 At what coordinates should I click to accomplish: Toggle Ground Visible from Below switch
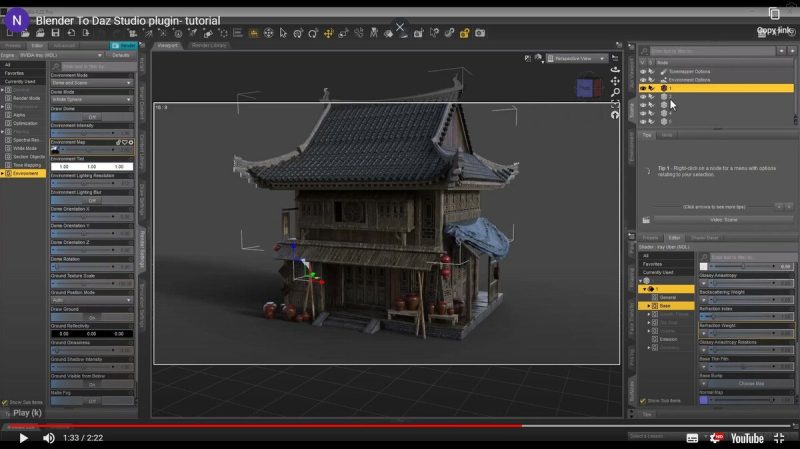92,384
